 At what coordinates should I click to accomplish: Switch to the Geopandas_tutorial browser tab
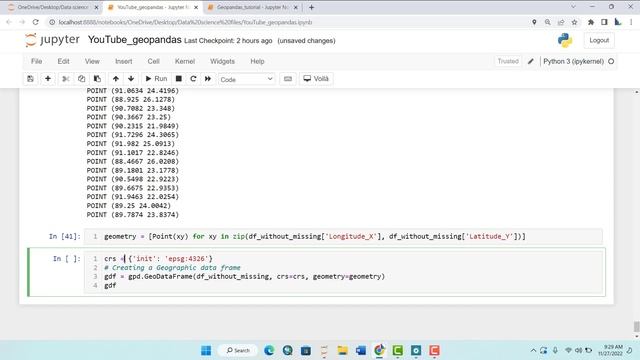click(253, 7)
